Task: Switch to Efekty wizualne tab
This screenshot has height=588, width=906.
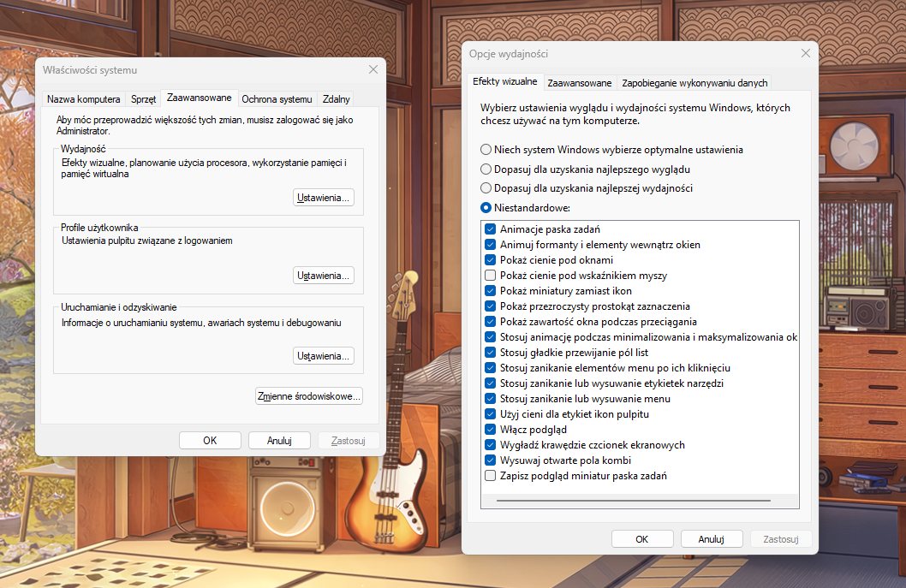Action: click(x=505, y=81)
